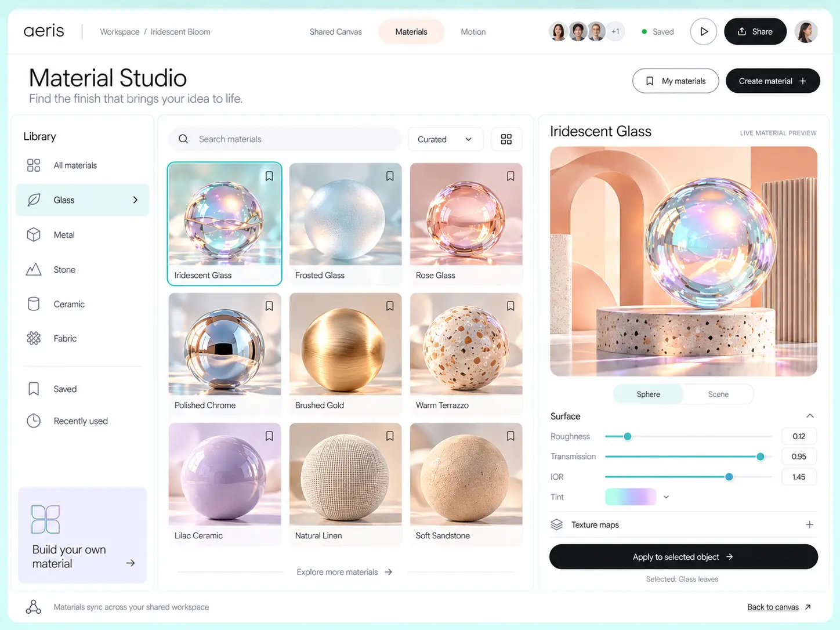Bookmark the Frosted Glass material
The image size is (840, 630).
pyautogui.click(x=390, y=176)
